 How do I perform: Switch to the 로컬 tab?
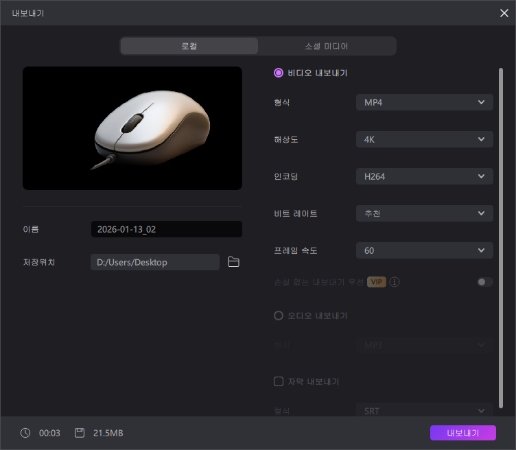(189, 46)
